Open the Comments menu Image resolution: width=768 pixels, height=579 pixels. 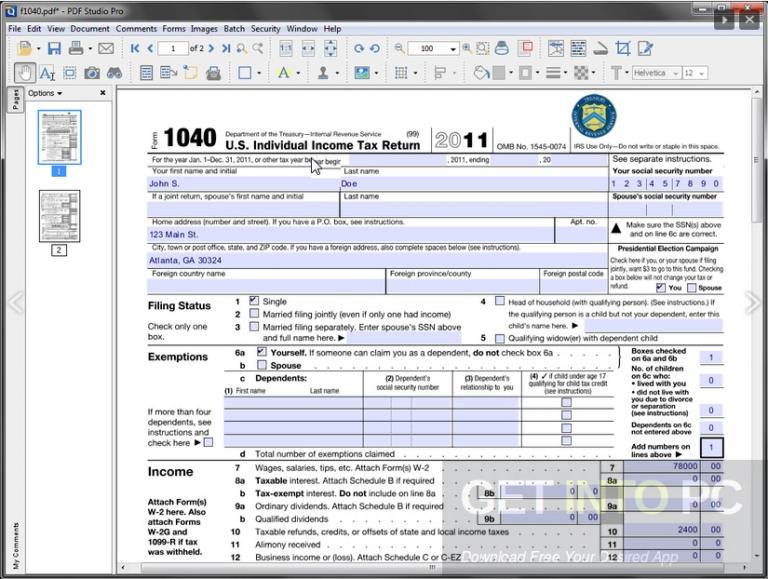[136, 28]
